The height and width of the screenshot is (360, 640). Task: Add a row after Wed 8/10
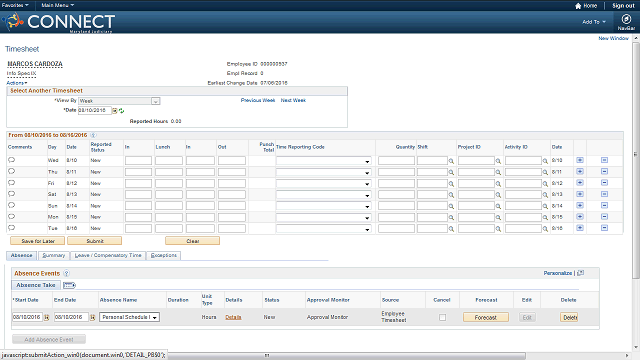tap(580, 160)
